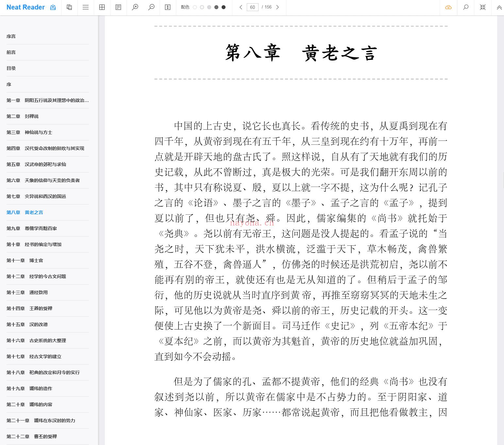Zoom in with the magnifier plus icon
The image size is (504, 445).
coord(135,7)
